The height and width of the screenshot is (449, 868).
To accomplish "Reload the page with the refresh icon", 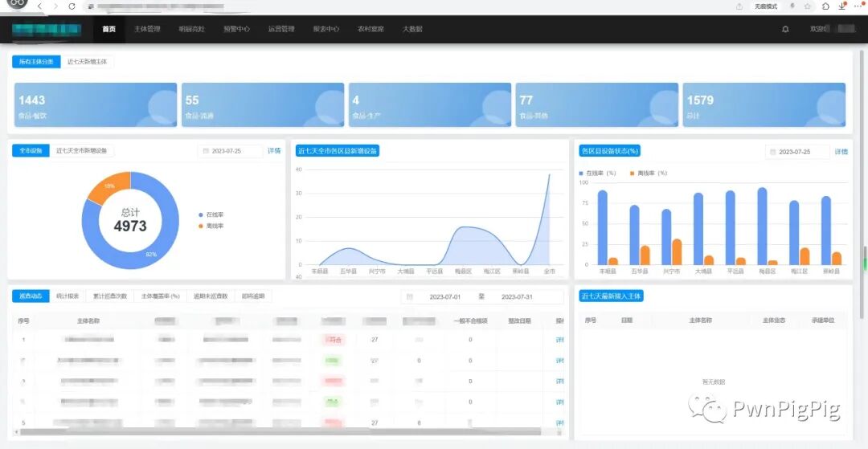I will [x=72, y=6].
